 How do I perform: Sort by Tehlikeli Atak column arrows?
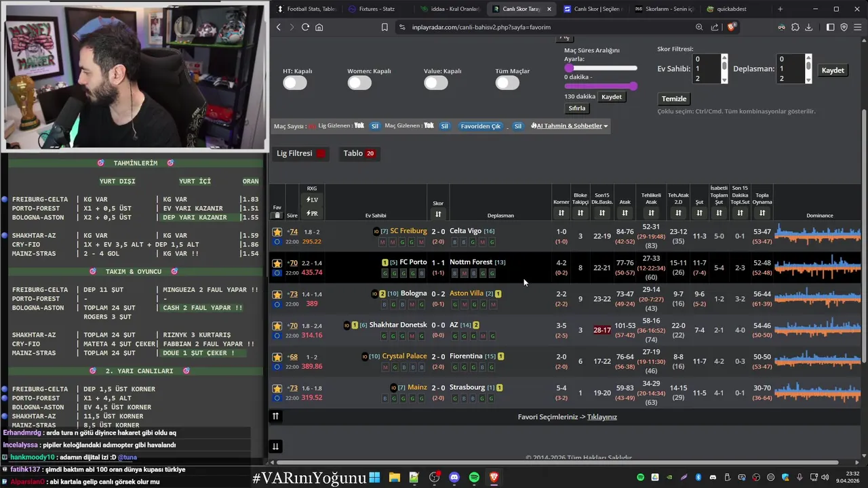click(x=651, y=213)
